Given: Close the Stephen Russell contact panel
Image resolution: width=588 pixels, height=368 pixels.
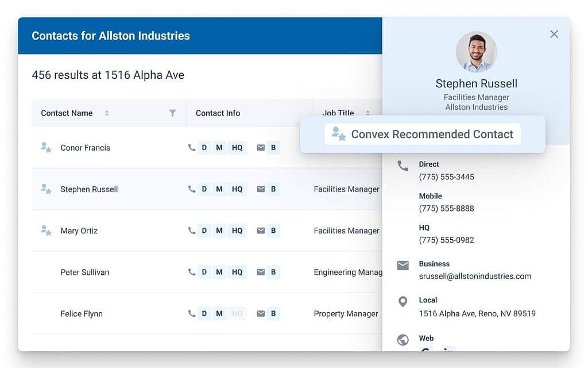Looking at the screenshot, I should [554, 34].
